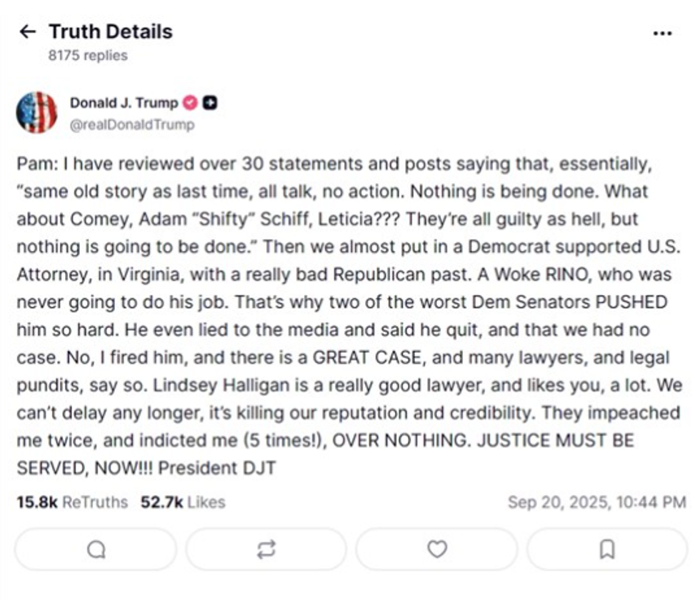Image resolution: width=700 pixels, height=611 pixels.
Task: Click the Donald J. Trump display name
Action: point(124,103)
